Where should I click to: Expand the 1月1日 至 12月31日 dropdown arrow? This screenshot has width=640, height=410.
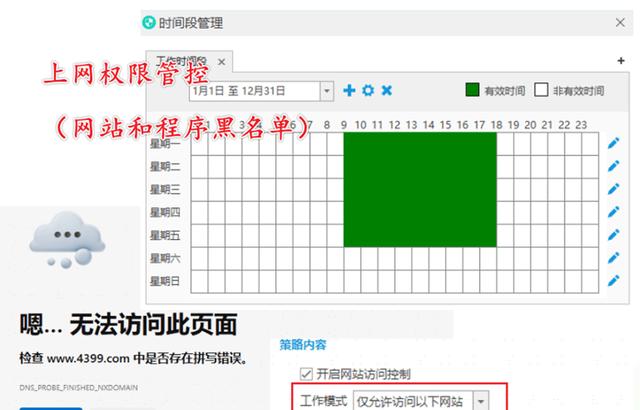[x=327, y=91]
